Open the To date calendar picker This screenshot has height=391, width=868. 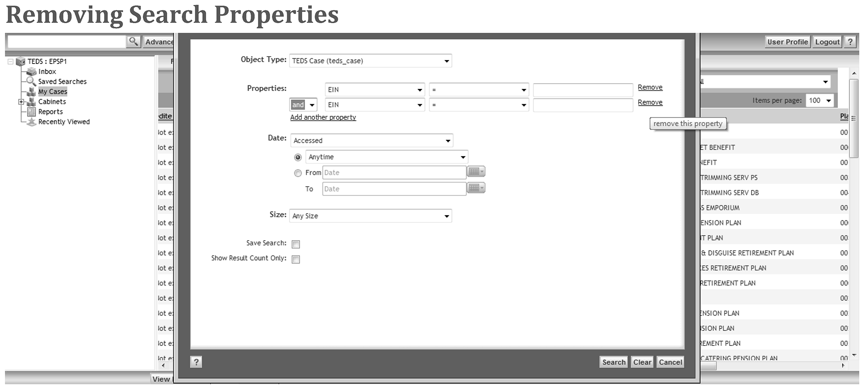click(x=476, y=188)
